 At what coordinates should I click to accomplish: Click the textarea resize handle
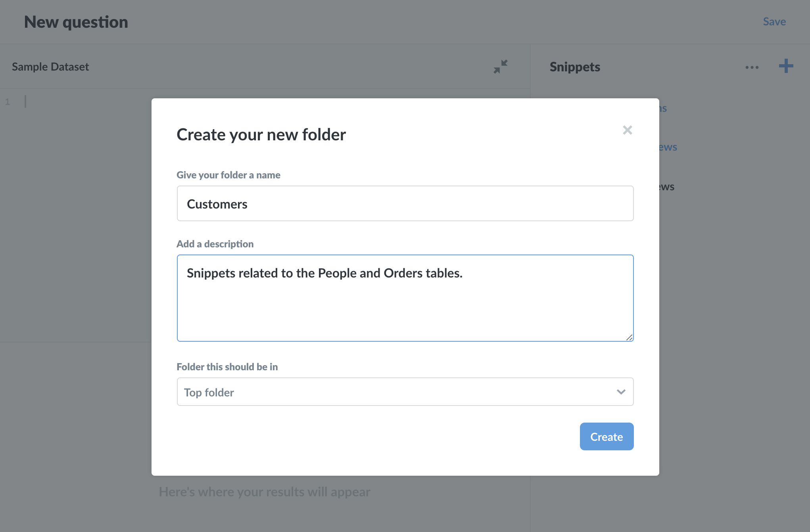point(630,338)
